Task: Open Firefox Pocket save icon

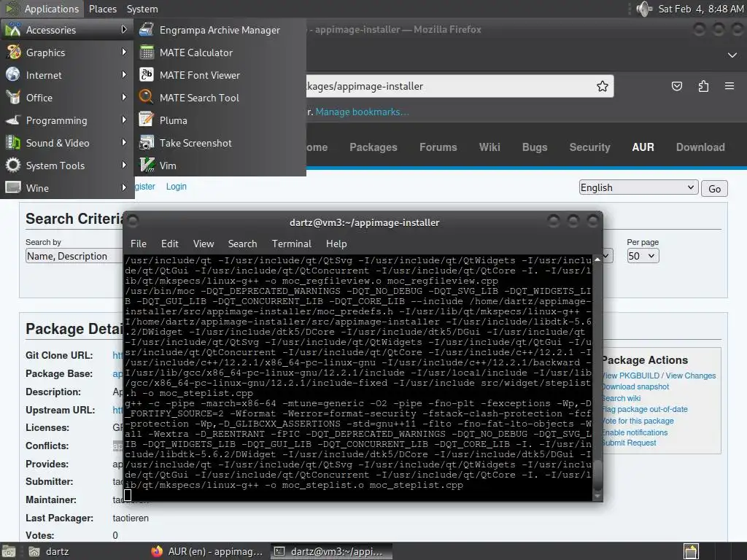Action: 676,86
